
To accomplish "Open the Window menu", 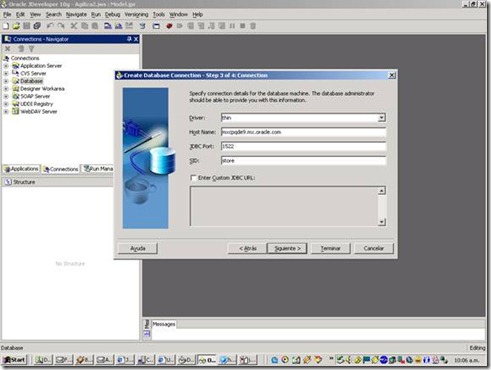I will point(178,14).
